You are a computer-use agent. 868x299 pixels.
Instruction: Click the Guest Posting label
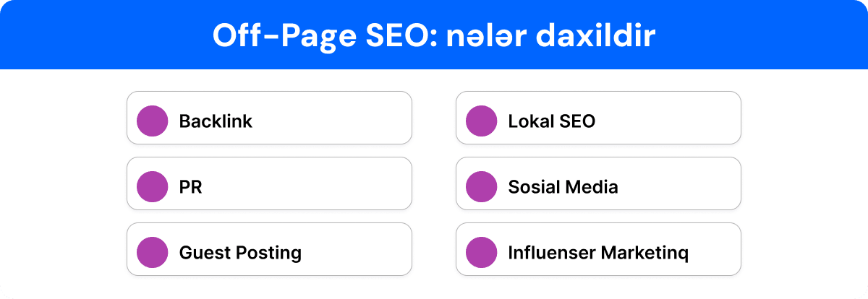tap(240, 253)
